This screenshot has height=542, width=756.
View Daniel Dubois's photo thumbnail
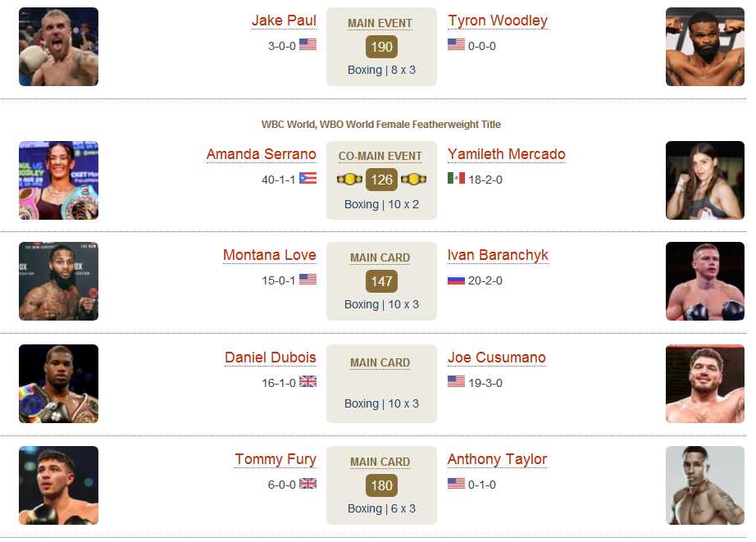(x=58, y=384)
